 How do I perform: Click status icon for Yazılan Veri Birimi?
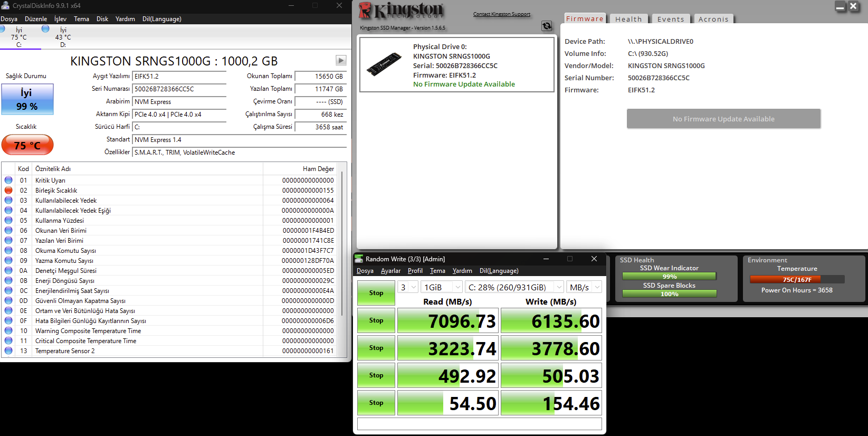(8, 240)
